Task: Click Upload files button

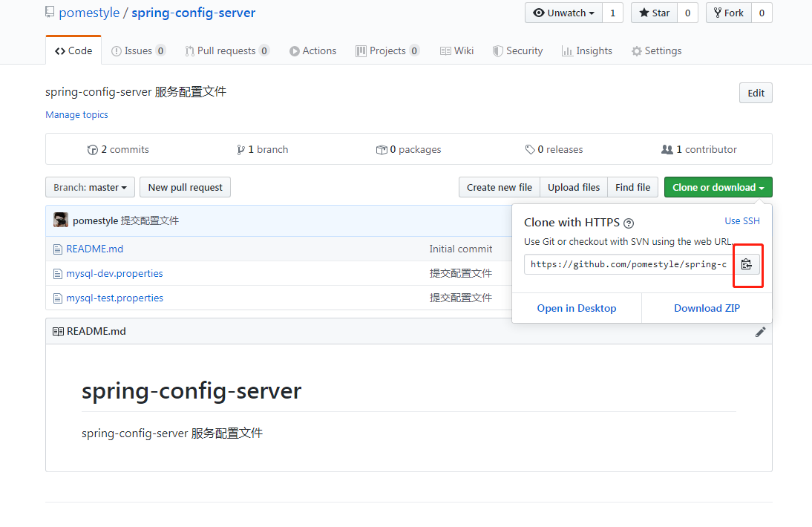Action: pos(574,187)
